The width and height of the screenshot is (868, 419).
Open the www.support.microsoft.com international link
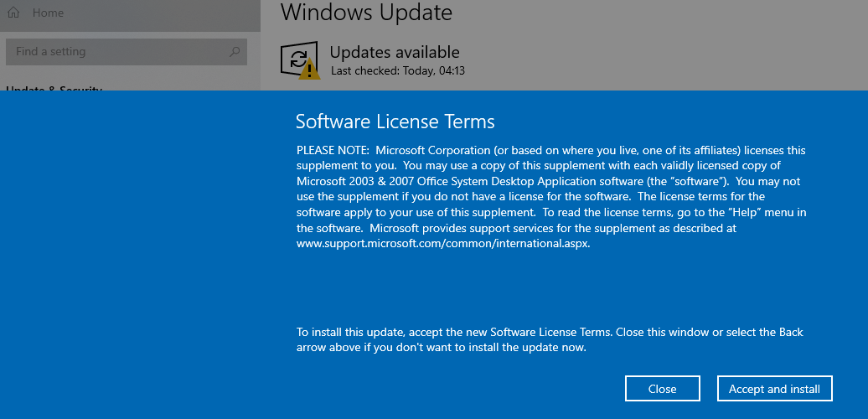[x=444, y=244]
